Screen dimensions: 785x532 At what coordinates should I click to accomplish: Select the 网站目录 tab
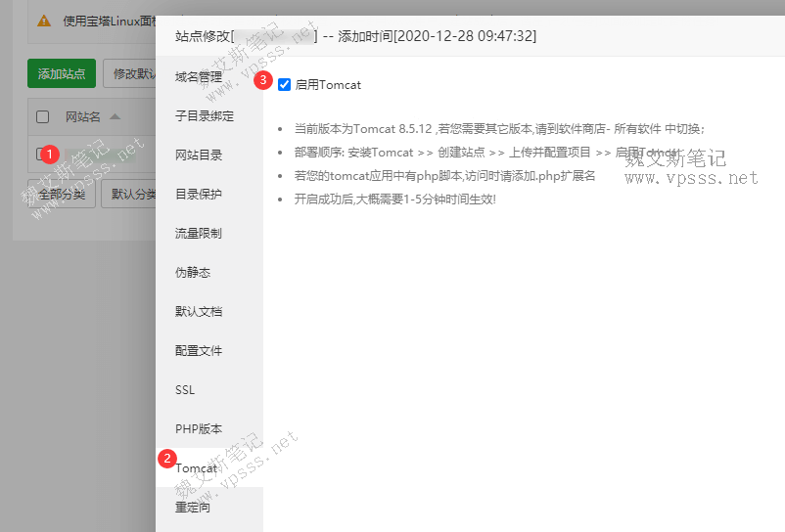[x=199, y=155]
